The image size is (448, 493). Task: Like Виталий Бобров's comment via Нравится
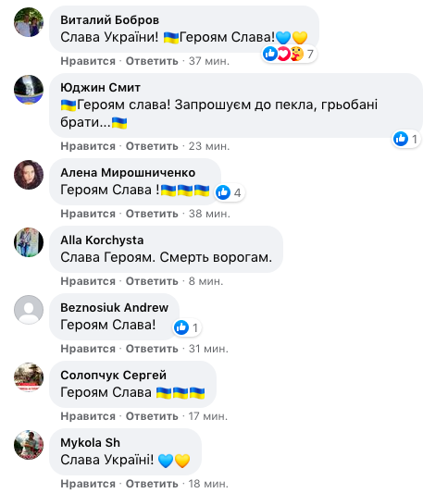click(88, 61)
